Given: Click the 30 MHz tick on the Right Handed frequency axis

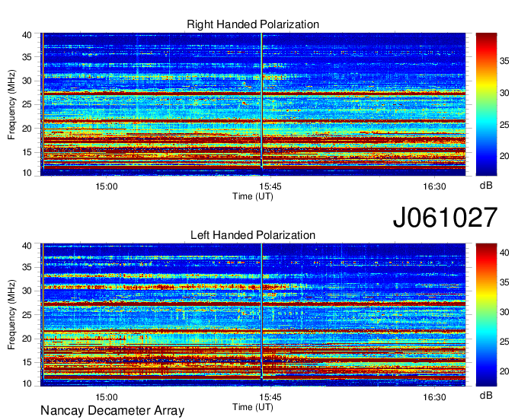Looking at the screenshot, I should (x=27, y=81).
